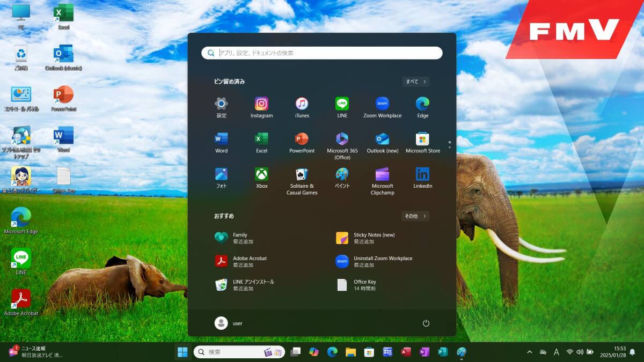Select Adobe Acrobat desktop shortcut
The width and height of the screenshot is (644, 362).
point(21,302)
